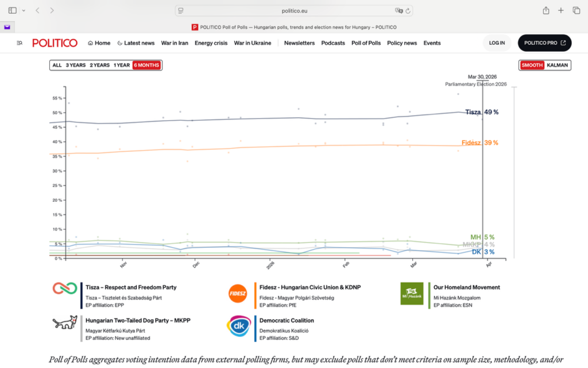Open a new tab with plus icon
This screenshot has width=588, height=368.
click(561, 10)
